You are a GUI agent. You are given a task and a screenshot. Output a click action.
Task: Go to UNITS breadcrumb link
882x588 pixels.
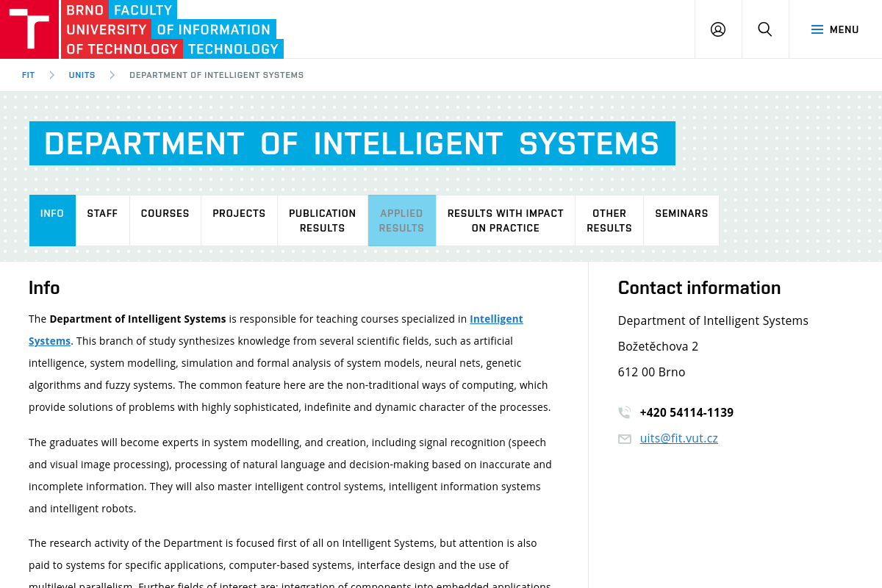[82, 75]
